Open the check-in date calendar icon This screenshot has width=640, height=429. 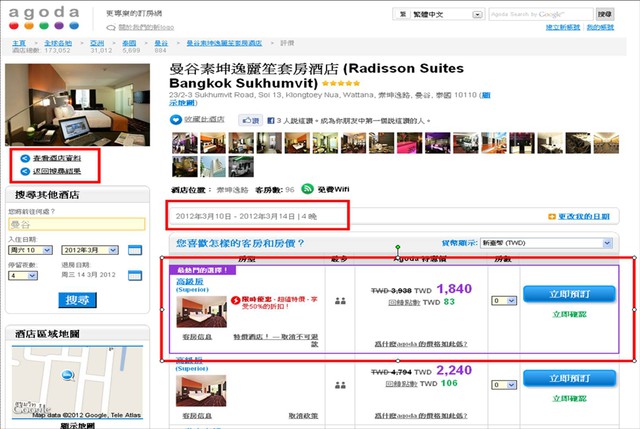click(x=135, y=250)
